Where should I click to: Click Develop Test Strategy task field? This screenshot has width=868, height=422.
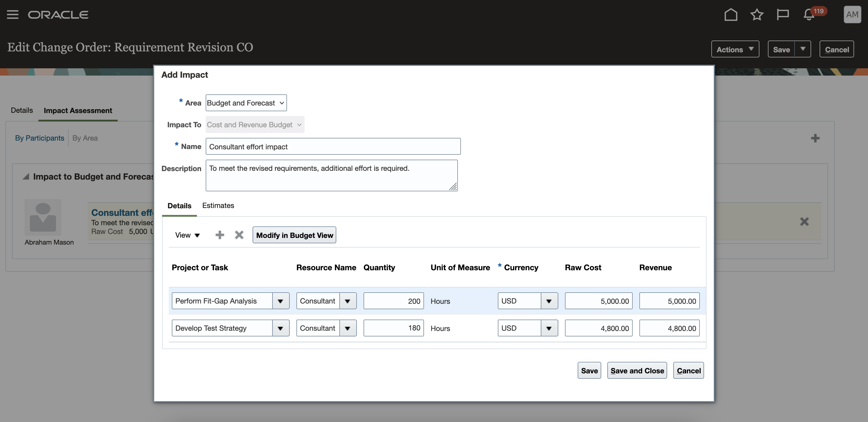(222, 328)
